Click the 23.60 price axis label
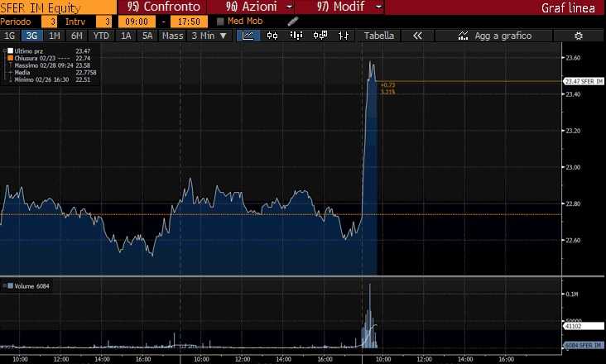The width and height of the screenshot is (606, 364). click(573, 58)
